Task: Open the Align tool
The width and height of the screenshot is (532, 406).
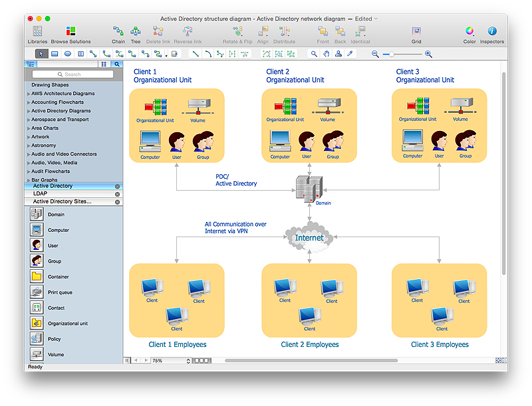Action: 263,35
